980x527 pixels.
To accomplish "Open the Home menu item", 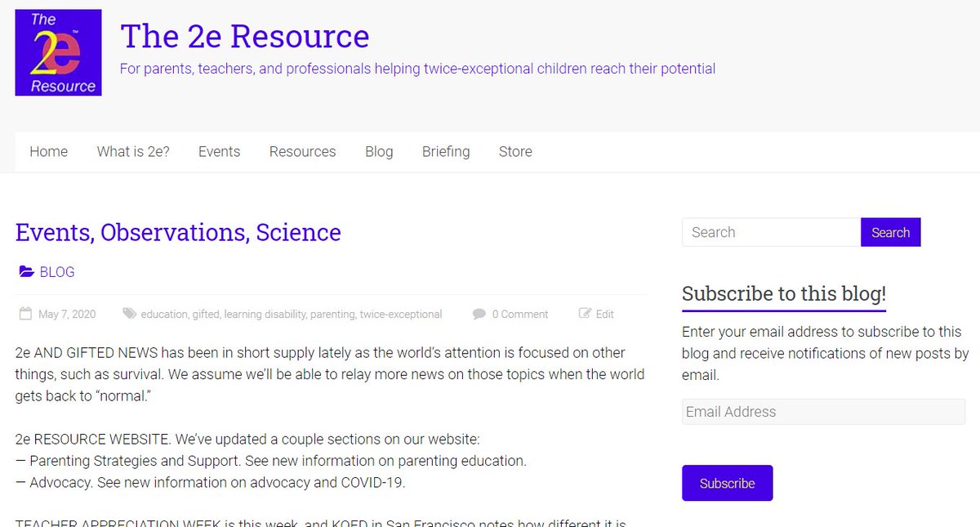I will (48, 151).
